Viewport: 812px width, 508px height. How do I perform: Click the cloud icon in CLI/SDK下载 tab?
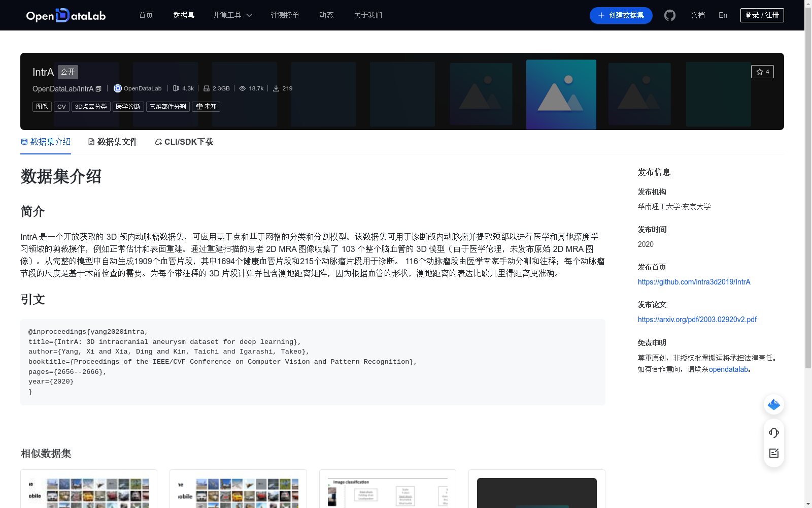[158, 142]
